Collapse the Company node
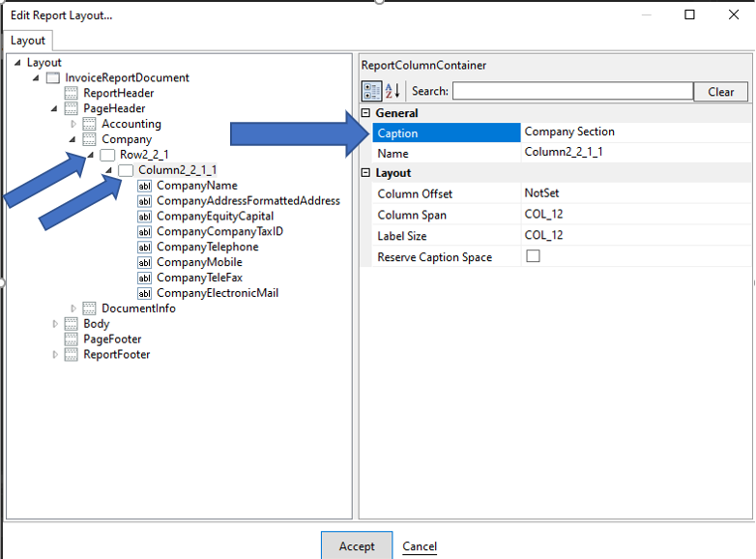The width and height of the screenshot is (756, 559). [73, 139]
